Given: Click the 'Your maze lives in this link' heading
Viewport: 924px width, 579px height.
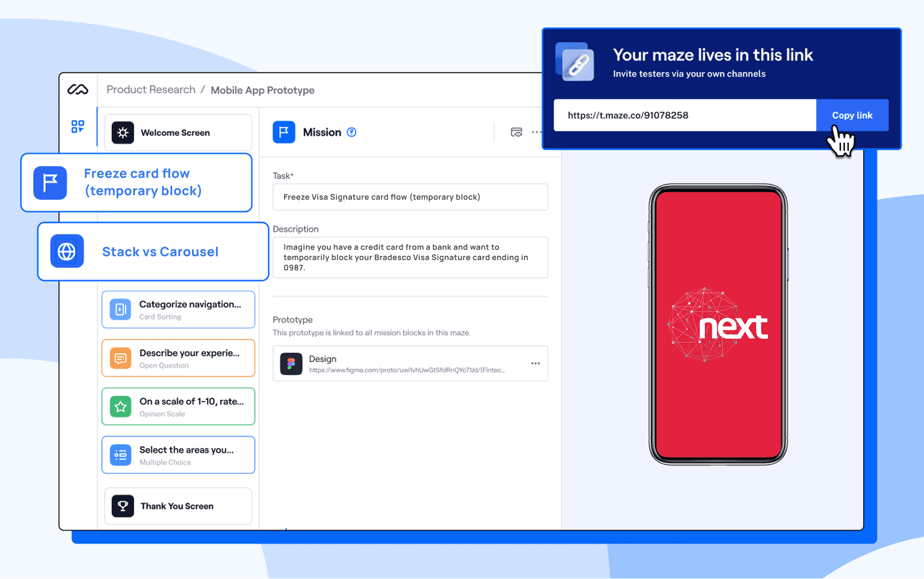Looking at the screenshot, I should (713, 55).
